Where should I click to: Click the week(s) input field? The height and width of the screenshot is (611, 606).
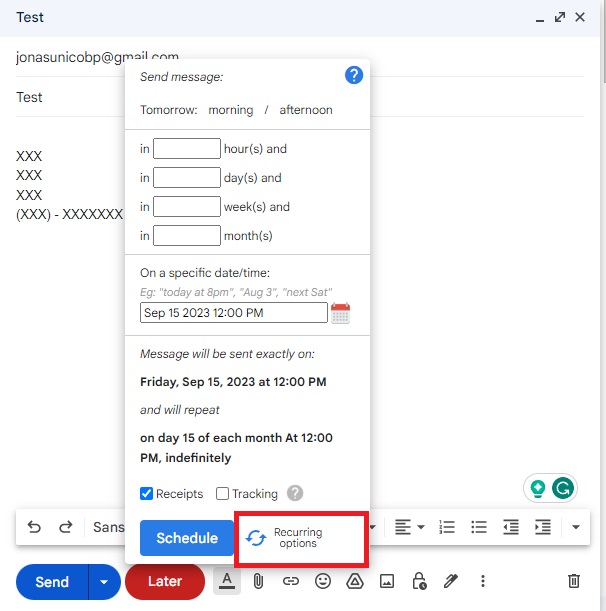[x=187, y=207]
